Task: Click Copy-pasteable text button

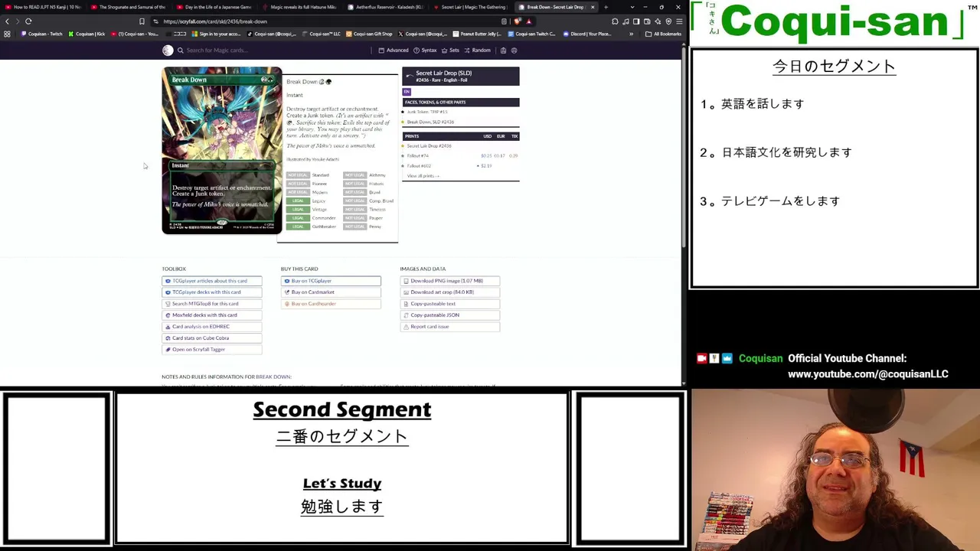Action: (x=450, y=304)
